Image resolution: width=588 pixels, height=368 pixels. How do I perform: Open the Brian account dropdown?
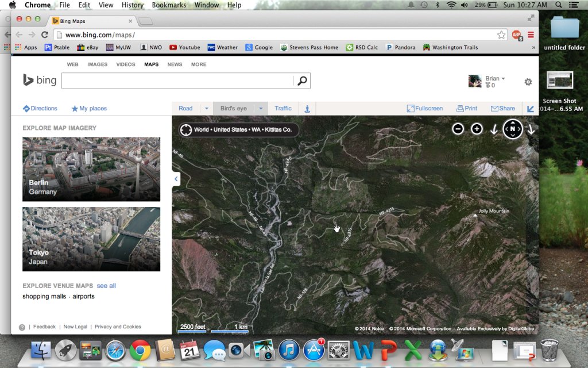pos(495,78)
